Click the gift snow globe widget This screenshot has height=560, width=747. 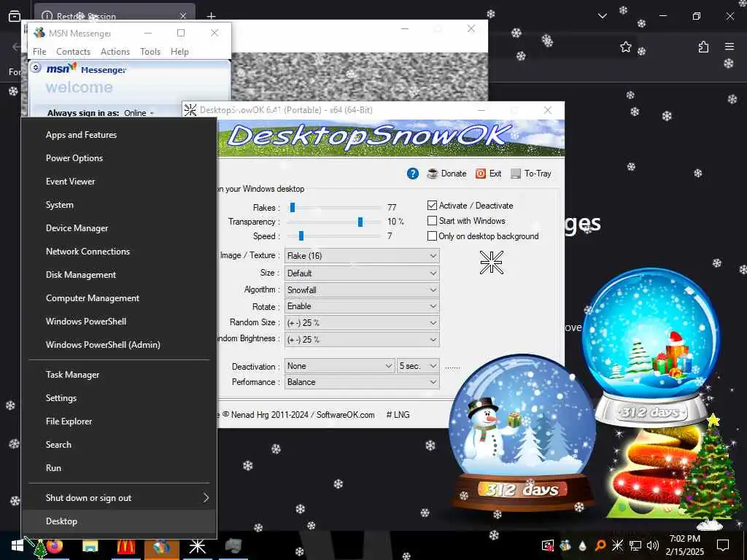(651, 346)
